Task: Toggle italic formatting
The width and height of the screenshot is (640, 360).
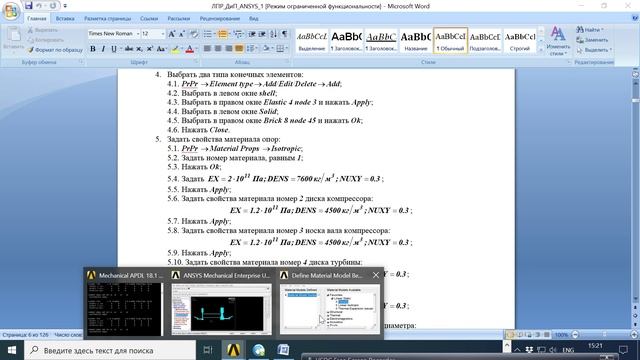Action: pos(103,49)
